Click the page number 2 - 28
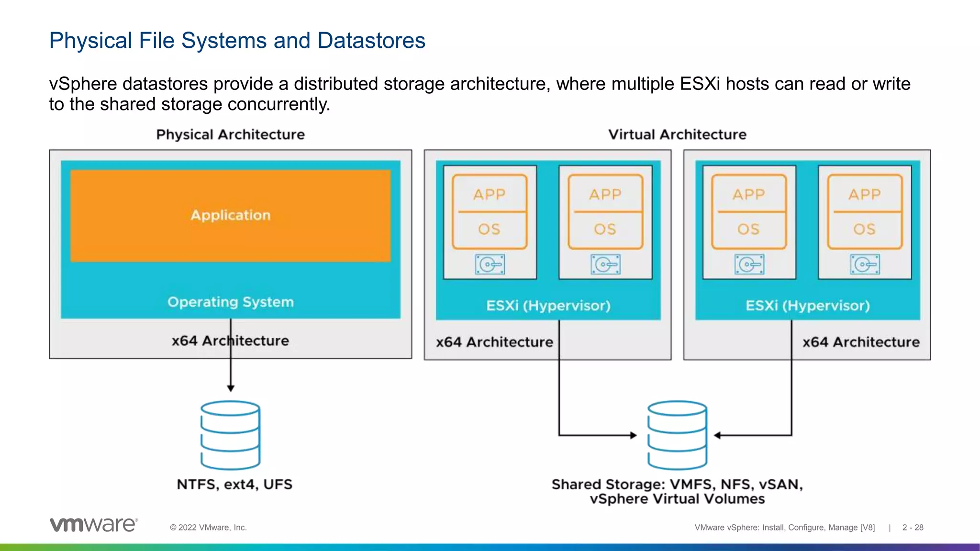 [913, 528]
